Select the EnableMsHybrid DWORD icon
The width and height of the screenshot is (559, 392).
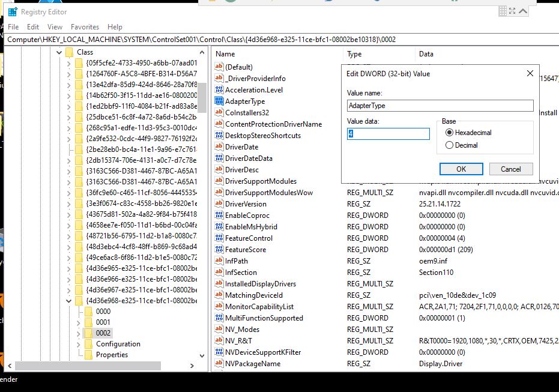[x=219, y=226]
